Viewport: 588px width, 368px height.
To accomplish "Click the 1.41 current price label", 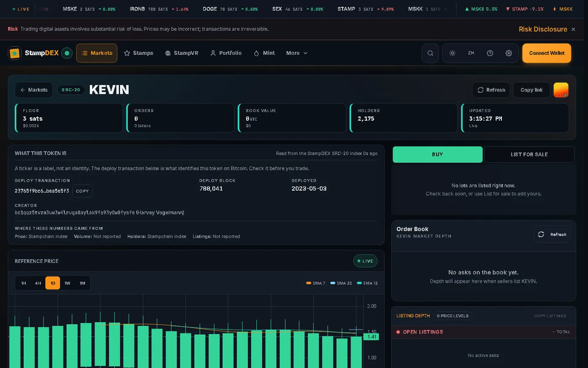I will (372, 337).
